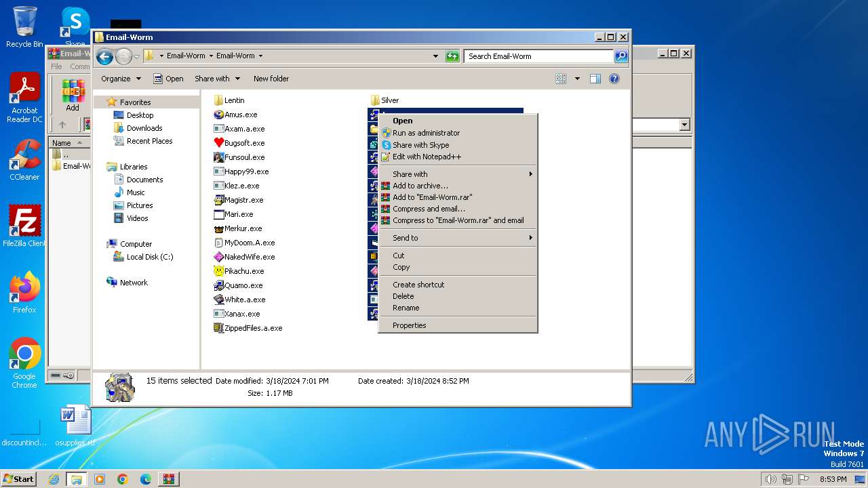Image resolution: width=868 pixels, height=488 pixels.
Task: Choose Compress and email...
Action: [458, 208]
